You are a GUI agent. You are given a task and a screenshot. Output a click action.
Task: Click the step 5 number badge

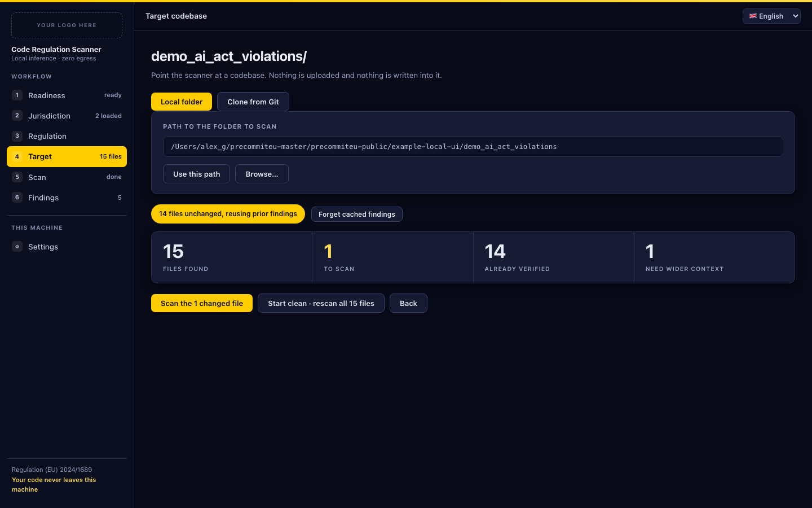(x=17, y=177)
